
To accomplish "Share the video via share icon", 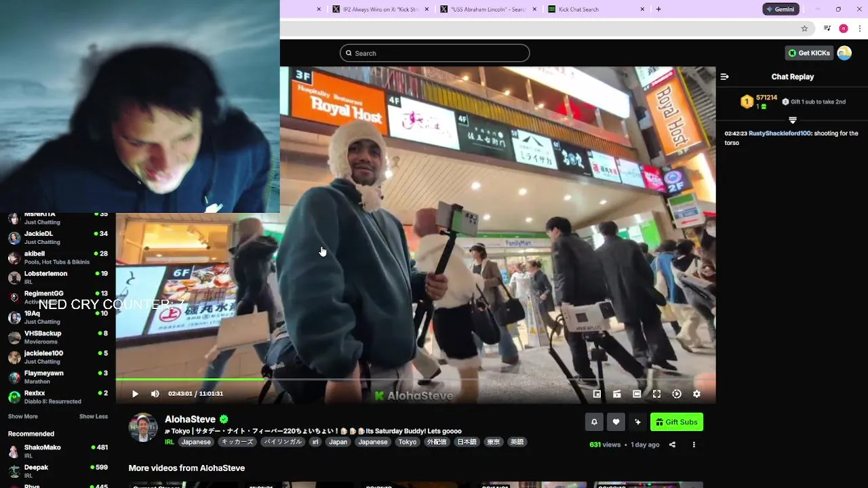I will (672, 445).
